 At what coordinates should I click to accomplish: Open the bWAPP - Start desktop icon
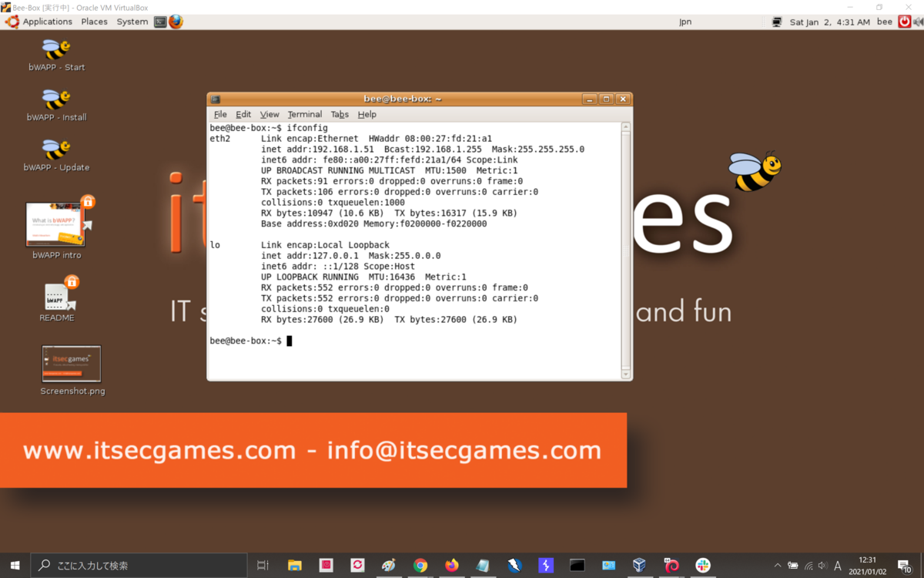click(x=56, y=55)
